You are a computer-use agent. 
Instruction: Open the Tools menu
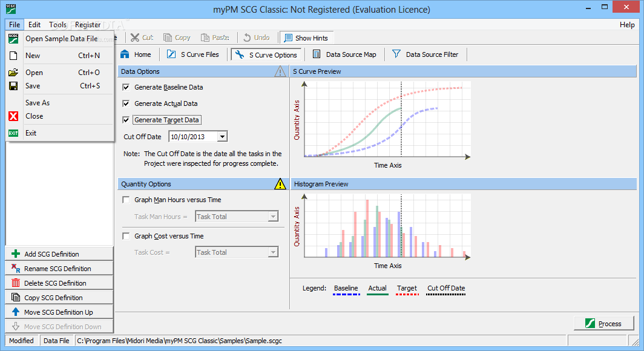58,25
